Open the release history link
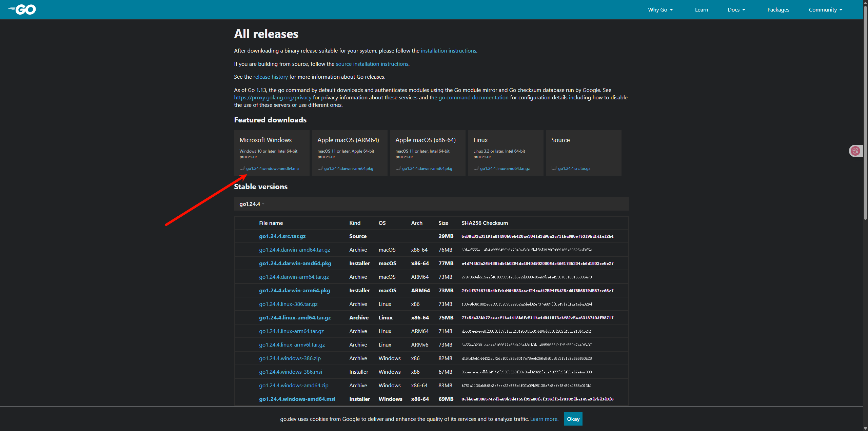 270,77
